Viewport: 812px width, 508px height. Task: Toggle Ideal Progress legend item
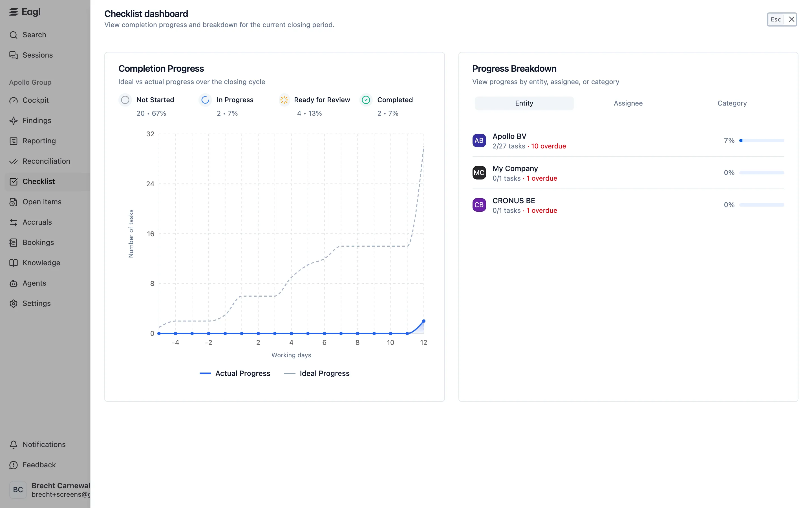point(317,374)
